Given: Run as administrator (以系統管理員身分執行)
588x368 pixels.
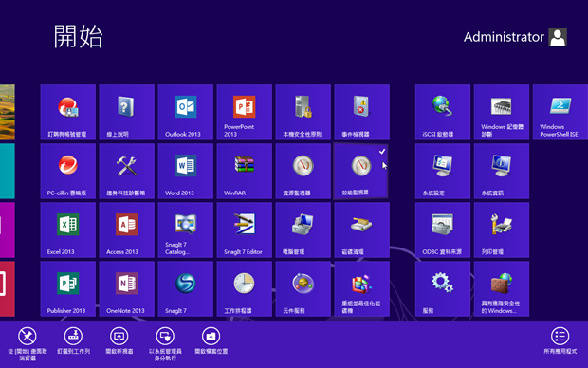Looking at the screenshot, I should pyautogui.click(x=165, y=343).
